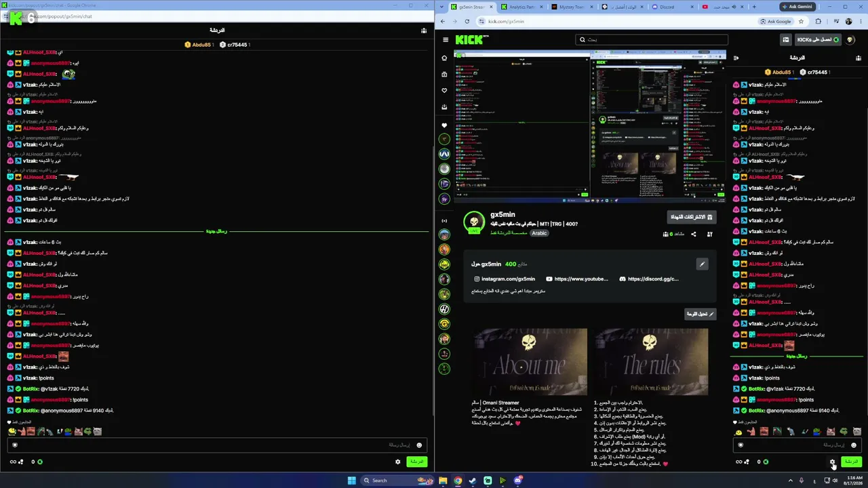Viewport: 868px width, 488px height.
Task: Open chat settings gear in popout chat
Action: point(398,462)
